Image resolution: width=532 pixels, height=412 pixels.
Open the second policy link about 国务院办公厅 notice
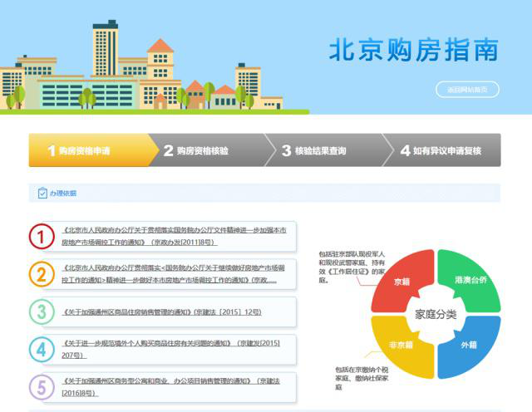pyautogui.click(x=174, y=274)
